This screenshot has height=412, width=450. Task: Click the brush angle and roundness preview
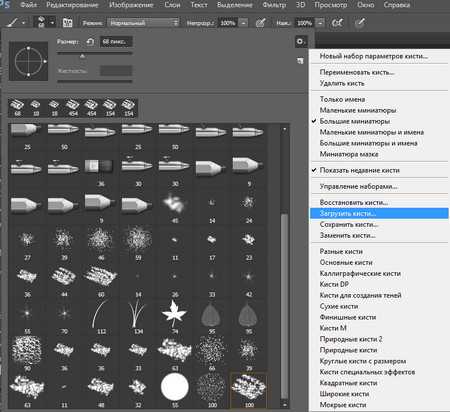pyautogui.click(x=28, y=61)
